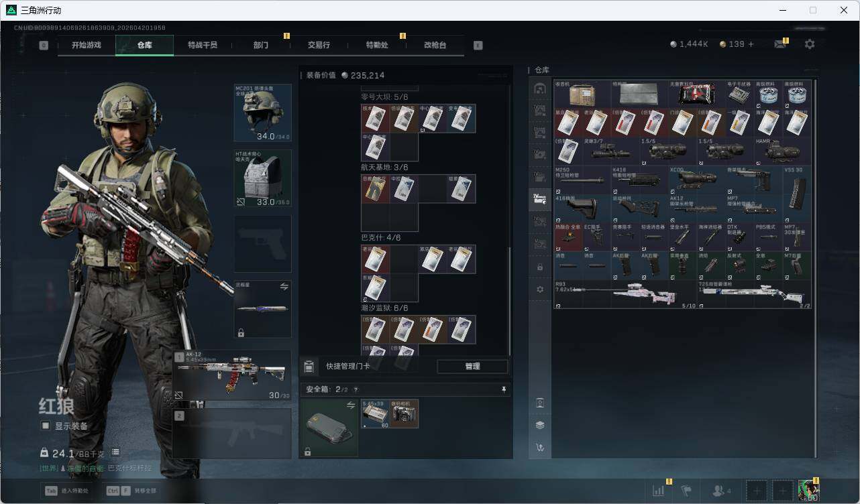Click the empty secondary weapon slot 2

[232, 433]
